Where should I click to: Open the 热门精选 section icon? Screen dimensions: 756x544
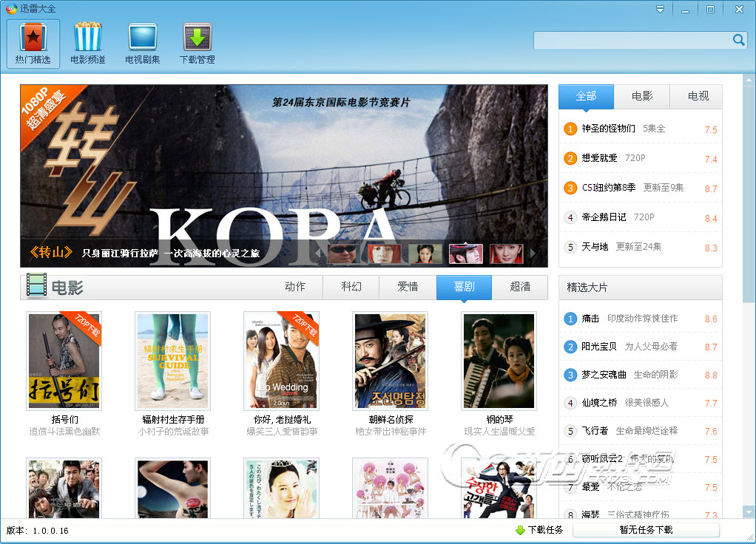pyautogui.click(x=33, y=37)
